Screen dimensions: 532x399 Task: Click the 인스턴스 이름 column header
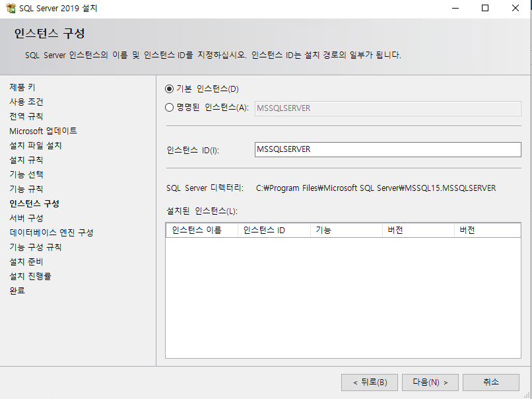tap(202, 231)
